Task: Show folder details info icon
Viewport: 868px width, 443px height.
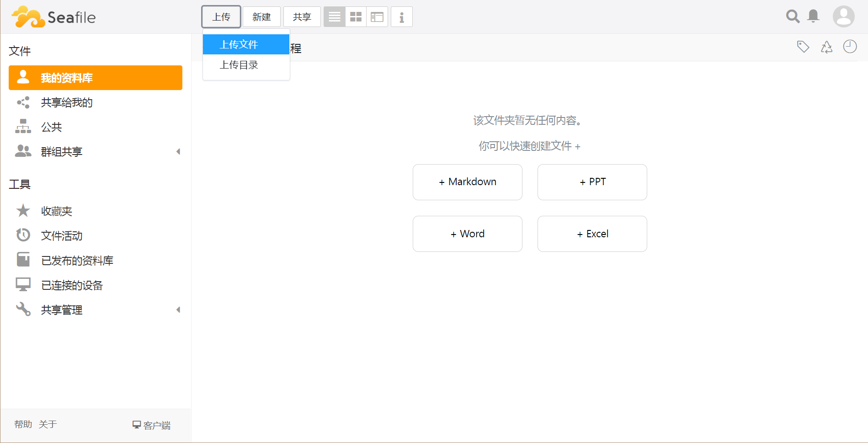Action: (x=402, y=17)
